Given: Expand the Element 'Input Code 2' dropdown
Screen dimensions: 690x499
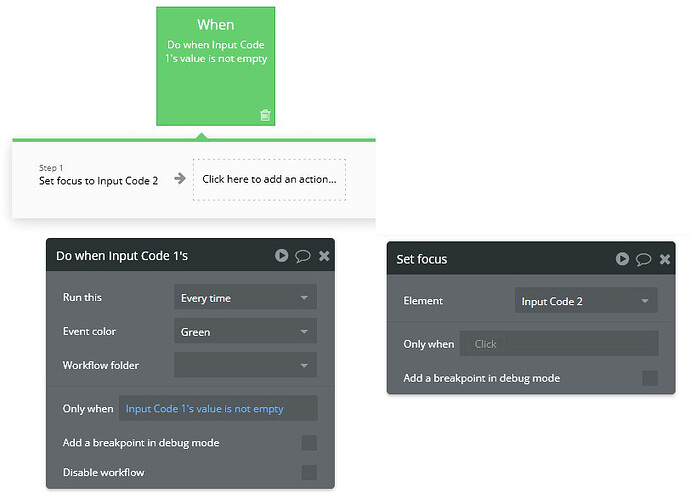Looking at the screenshot, I should pyautogui.click(x=586, y=301).
